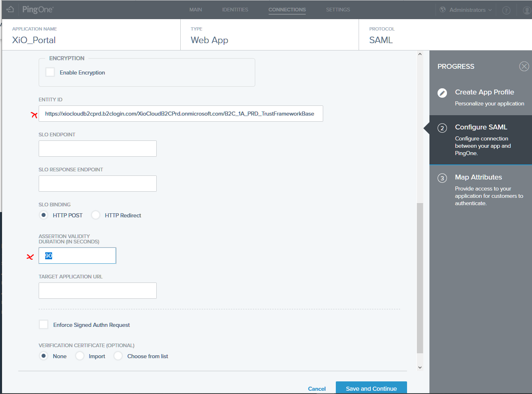The image size is (532, 394).
Task: Open the MAIN navigation tab
Action: click(x=196, y=9)
